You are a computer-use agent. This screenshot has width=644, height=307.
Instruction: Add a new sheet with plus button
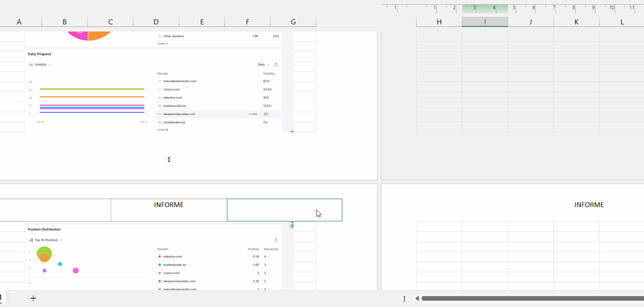click(x=33, y=298)
